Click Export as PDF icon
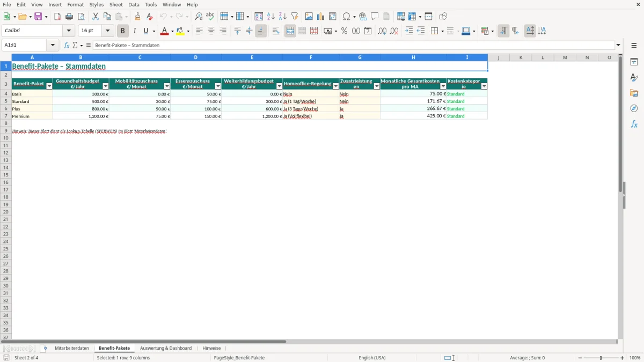Viewport: 644px width, 362px height. tap(57, 17)
